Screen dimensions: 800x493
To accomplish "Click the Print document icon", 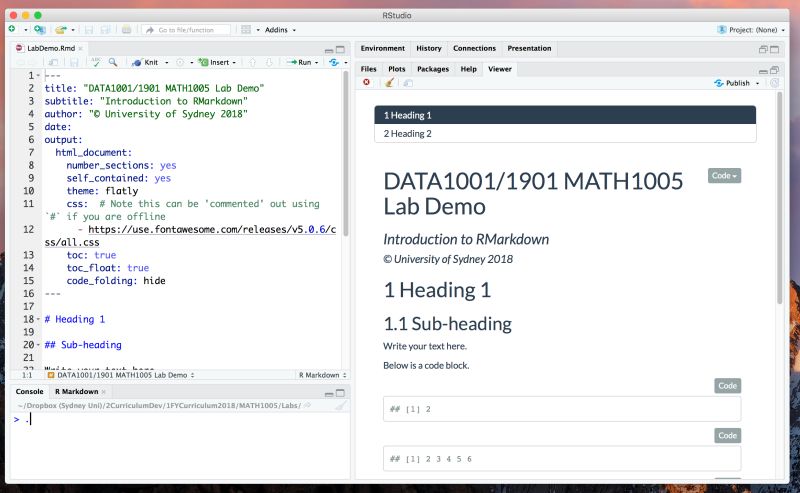I will pyautogui.click(x=127, y=30).
